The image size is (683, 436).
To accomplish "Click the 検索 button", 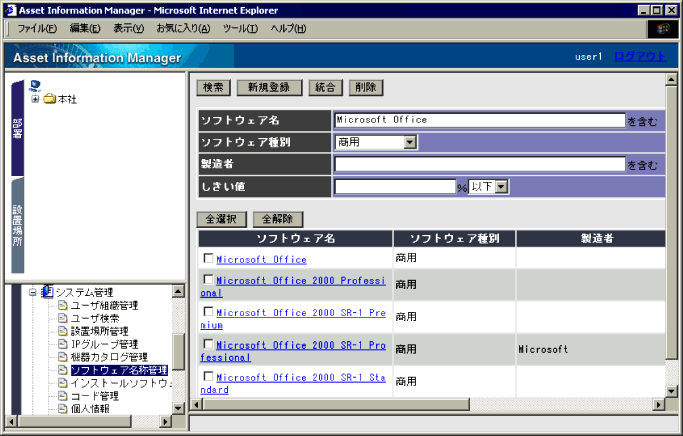I will tap(213, 88).
